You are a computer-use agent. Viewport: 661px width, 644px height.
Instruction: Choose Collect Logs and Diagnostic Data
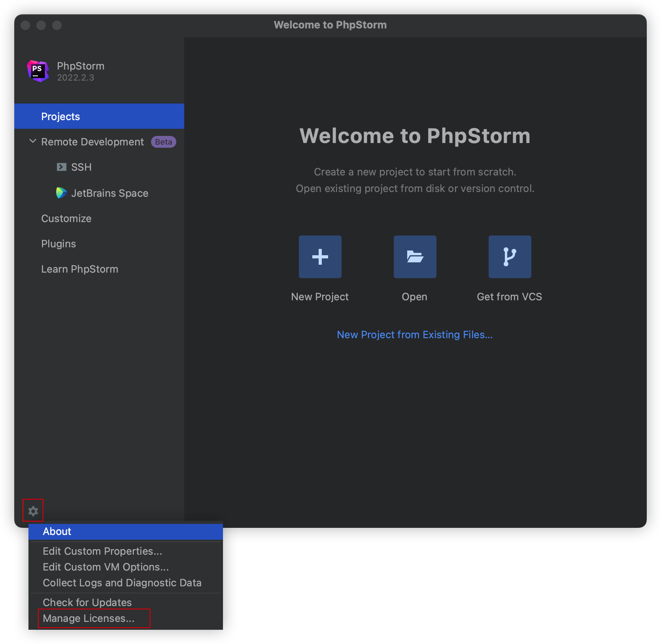(x=122, y=583)
